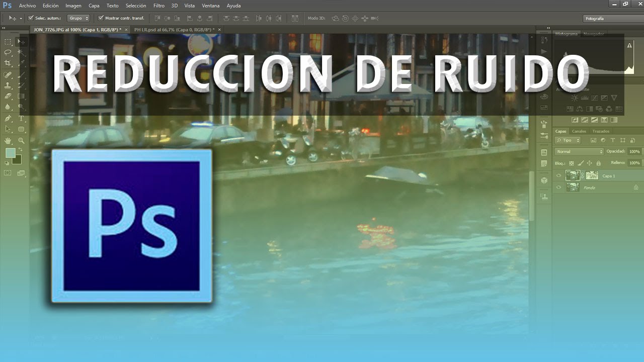Toggle lock all padlock in Bloq. row
644x362 pixels.
[598, 163]
